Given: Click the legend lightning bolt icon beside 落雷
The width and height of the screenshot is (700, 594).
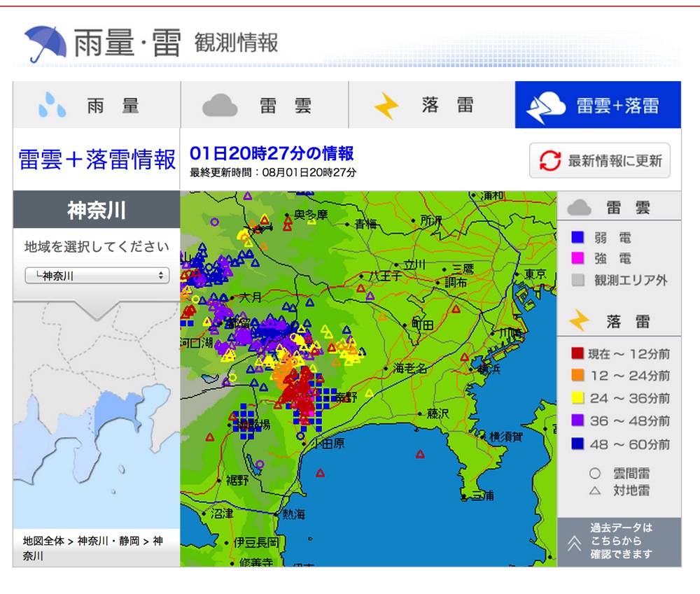Looking at the screenshot, I should tap(579, 321).
